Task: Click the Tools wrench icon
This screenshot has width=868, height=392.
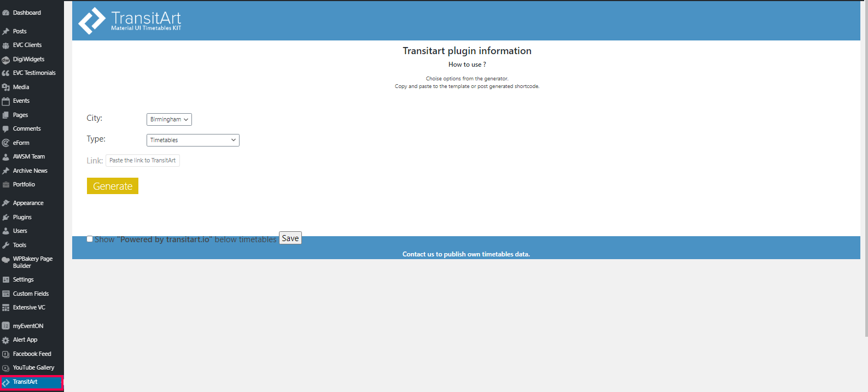Action: click(x=6, y=245)
